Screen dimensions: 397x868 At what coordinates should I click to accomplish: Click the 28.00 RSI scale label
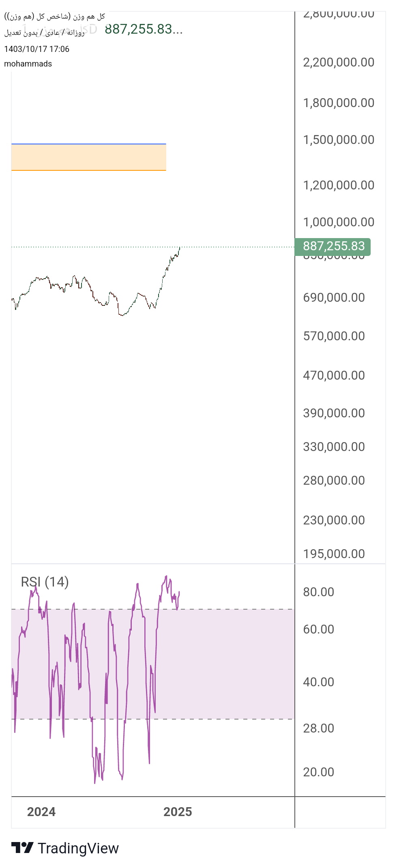pos(318,728)
